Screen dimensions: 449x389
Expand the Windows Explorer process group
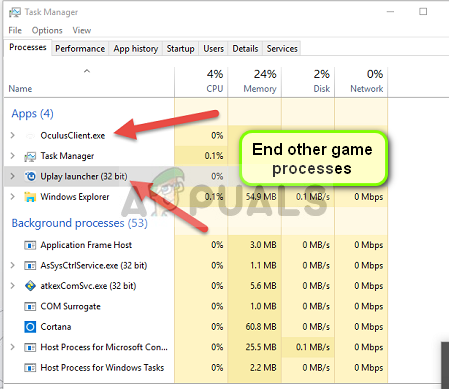point(13,197)
